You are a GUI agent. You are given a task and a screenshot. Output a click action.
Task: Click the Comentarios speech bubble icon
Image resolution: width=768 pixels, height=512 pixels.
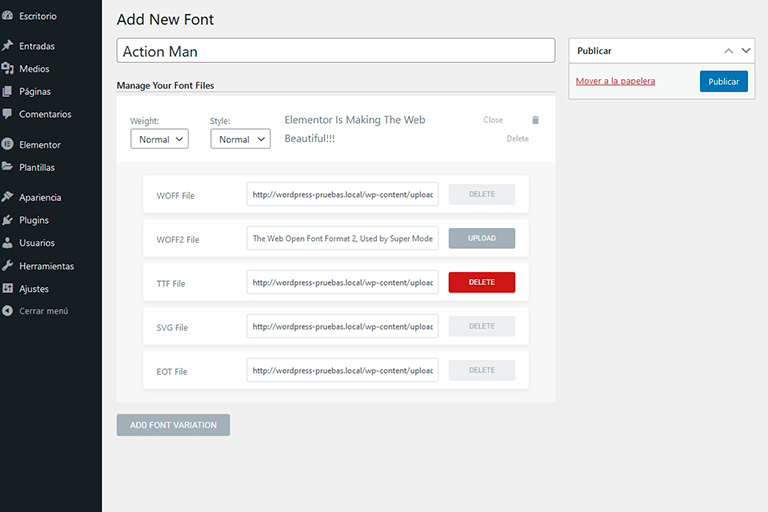coord(7,114)
